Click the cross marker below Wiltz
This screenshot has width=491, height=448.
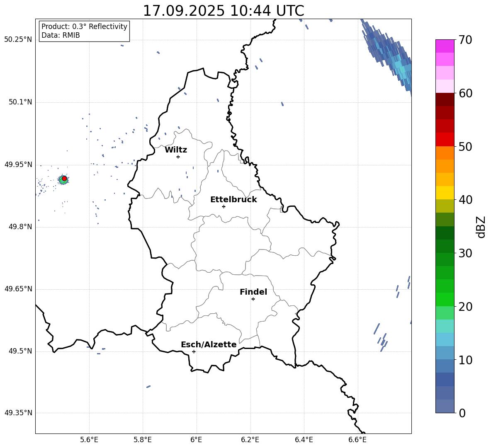coord(178,157)
